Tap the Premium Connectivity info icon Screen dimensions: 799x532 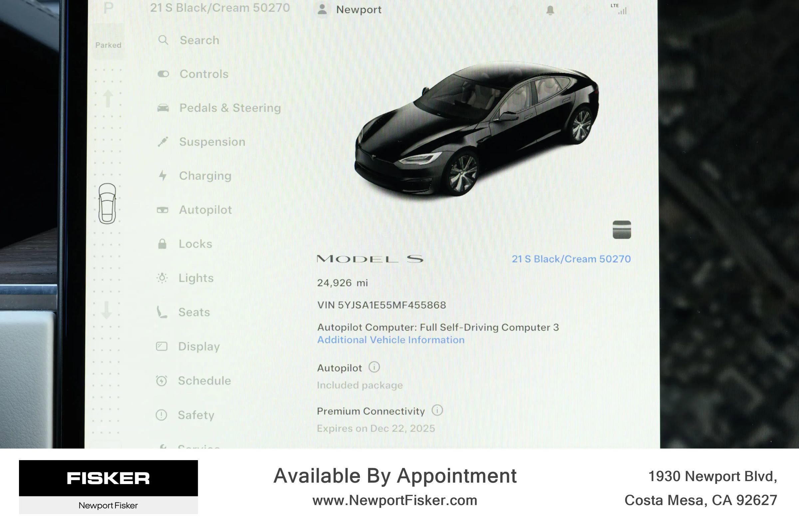[438, 411]
